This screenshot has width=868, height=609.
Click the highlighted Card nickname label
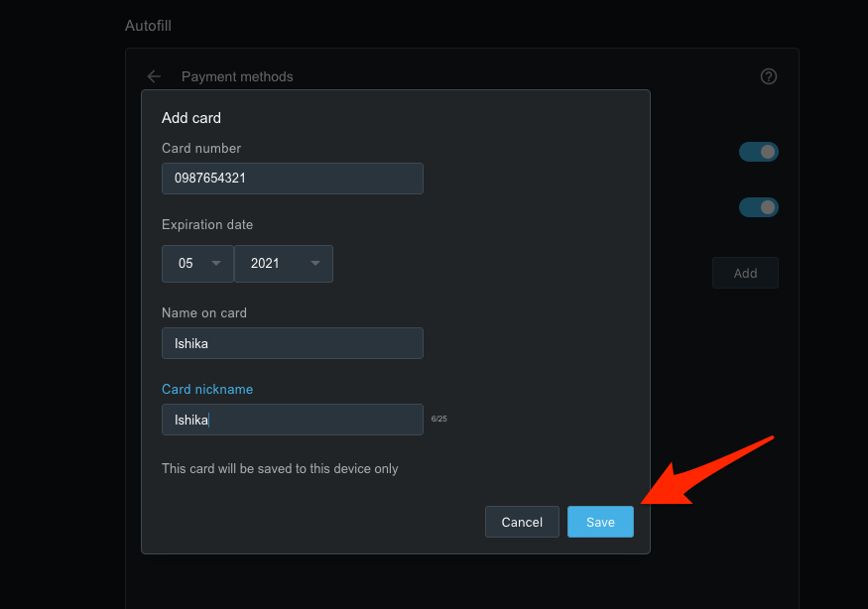[207, 389]
